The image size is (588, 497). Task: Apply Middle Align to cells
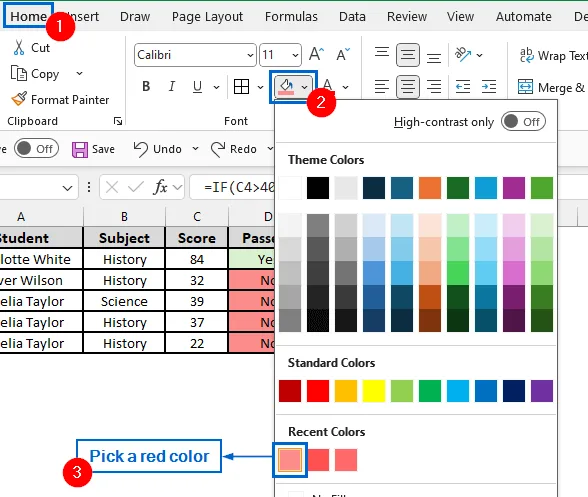pos(408,55)
